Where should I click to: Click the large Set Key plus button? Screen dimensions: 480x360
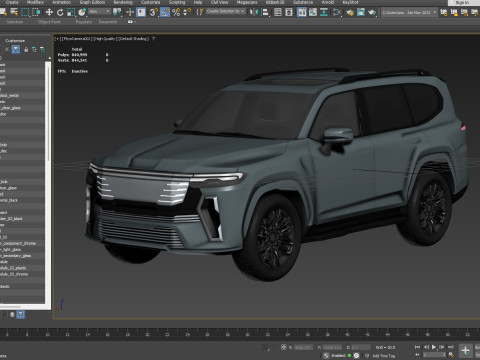[x=466, y=351]
